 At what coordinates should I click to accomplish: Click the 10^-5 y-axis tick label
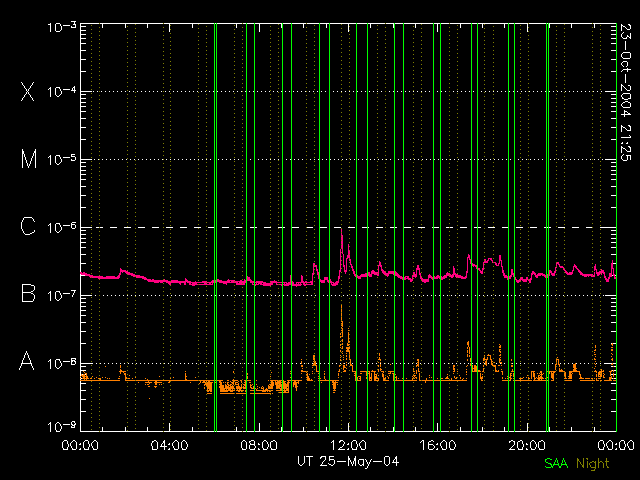(62, 160)
